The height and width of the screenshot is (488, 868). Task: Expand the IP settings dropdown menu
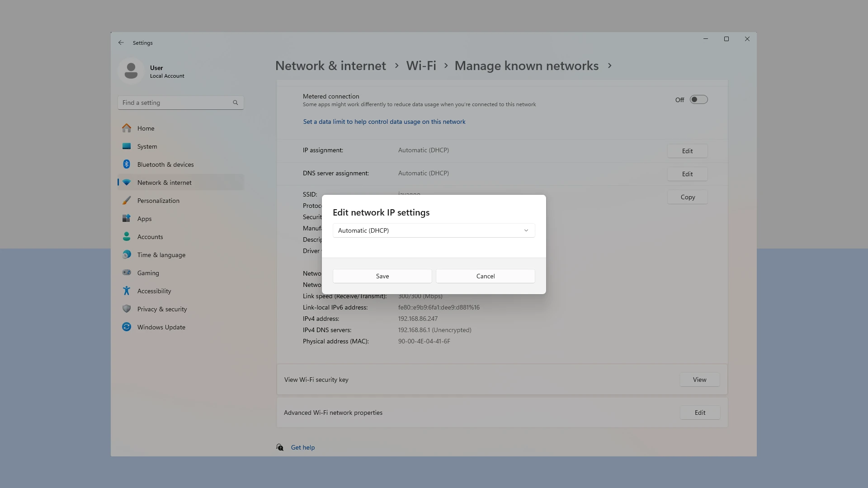[434, 230]
